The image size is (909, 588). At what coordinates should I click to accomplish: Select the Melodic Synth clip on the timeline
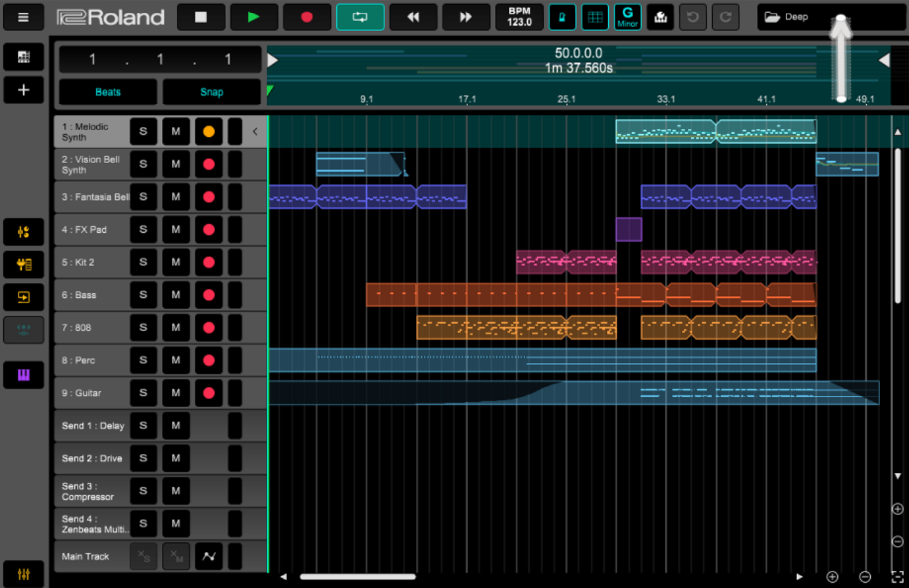pos(716,132)
